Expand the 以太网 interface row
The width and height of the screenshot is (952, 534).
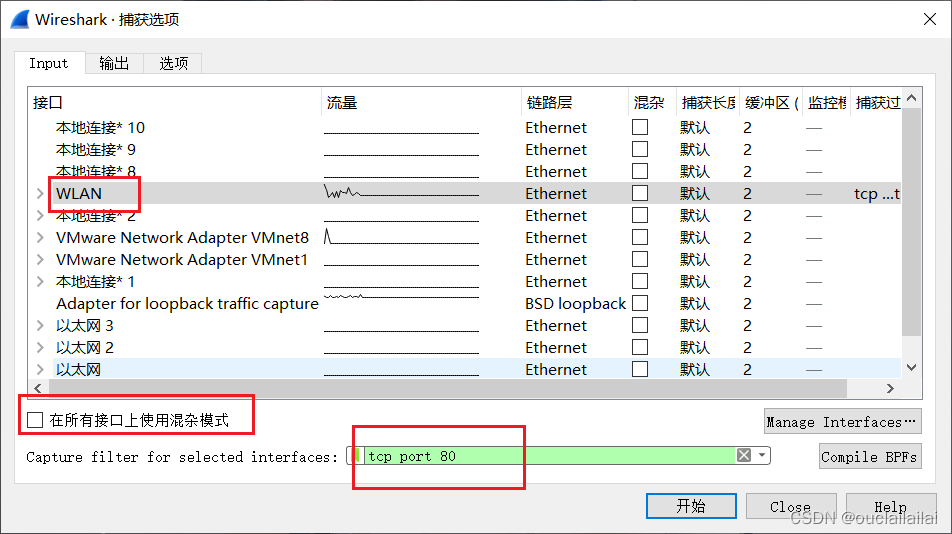(40, 370)
